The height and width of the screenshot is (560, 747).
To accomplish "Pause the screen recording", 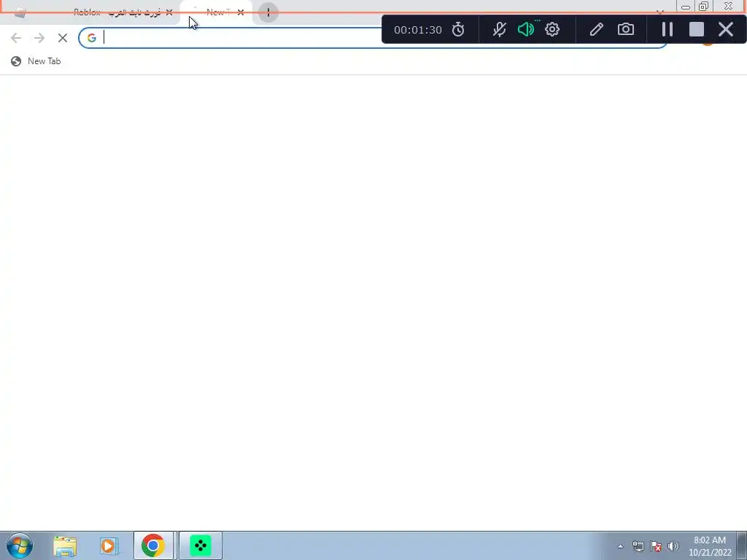I will point(667,29).
